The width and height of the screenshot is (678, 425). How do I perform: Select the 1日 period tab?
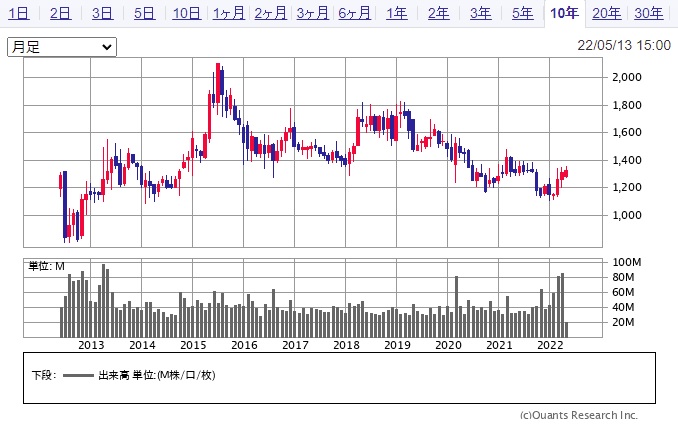coord(19,13)
